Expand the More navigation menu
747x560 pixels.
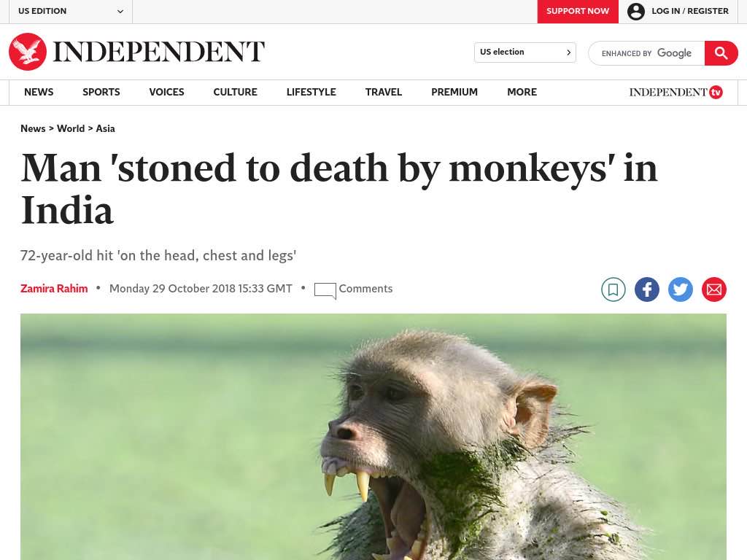pyautogui.click(x=522, y=92)
